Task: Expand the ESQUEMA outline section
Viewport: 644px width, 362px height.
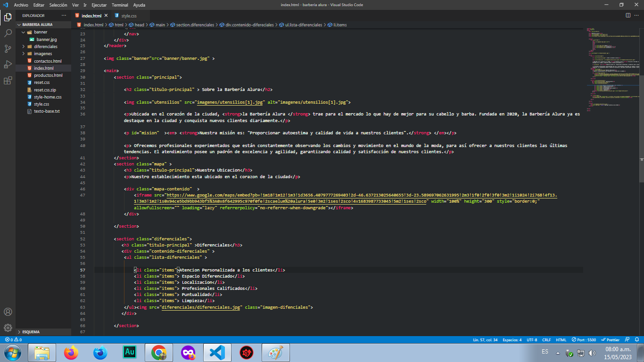Action: pos(43,332)
